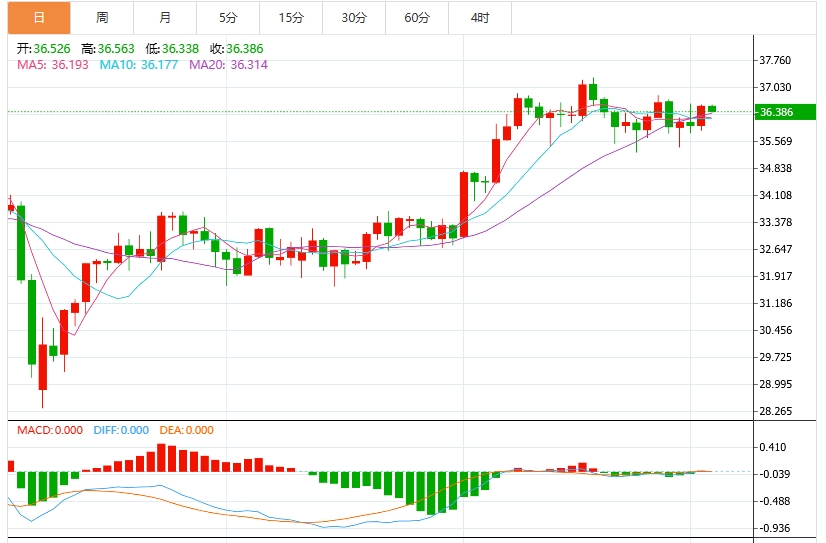Click the high price 高:36.563
This screenshot has height=543, width=826.
coord(108,49)
